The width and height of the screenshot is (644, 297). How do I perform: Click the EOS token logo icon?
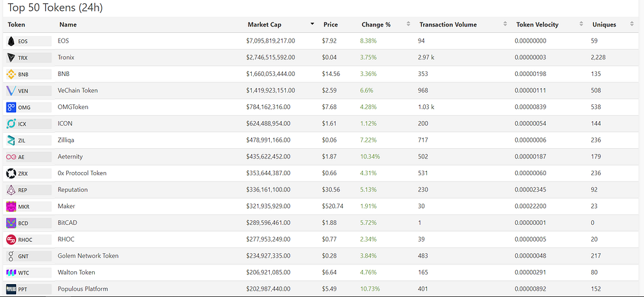[11, 41]
